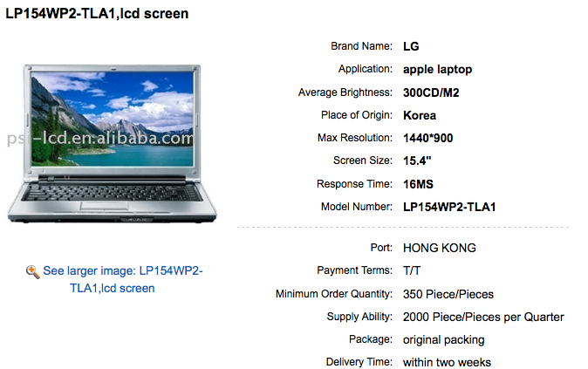The image size is (588, 369).
Task: Click the LP154WP2-TLA1,lcd screen page title
Action: click(97, 13)
